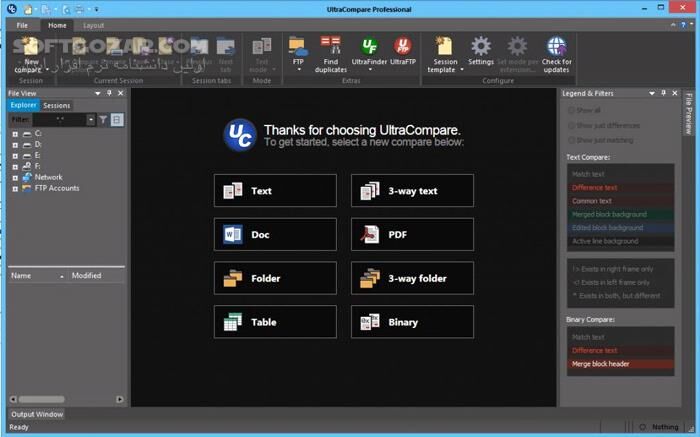Expand the Network tree node
The height and width of the screenshot is (437, 700).
point(15,178)
